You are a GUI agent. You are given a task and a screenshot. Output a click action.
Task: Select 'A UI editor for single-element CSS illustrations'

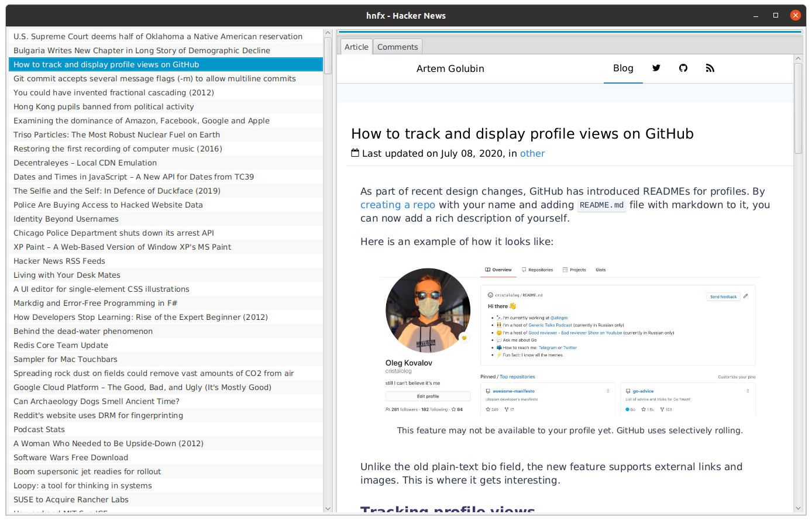coord(166,289)
